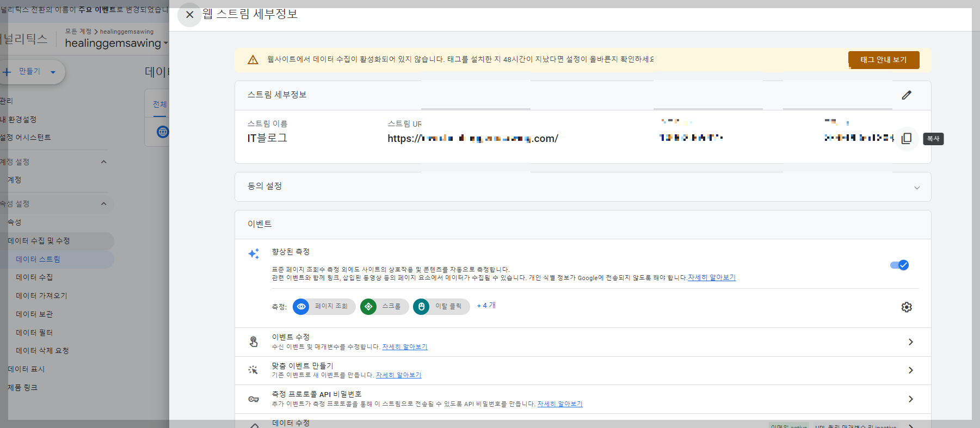Viewport: 980px width, 428px height.
Task: Select 데이터 수집 및 수정 sidebar item
Action: click(39, 241)
